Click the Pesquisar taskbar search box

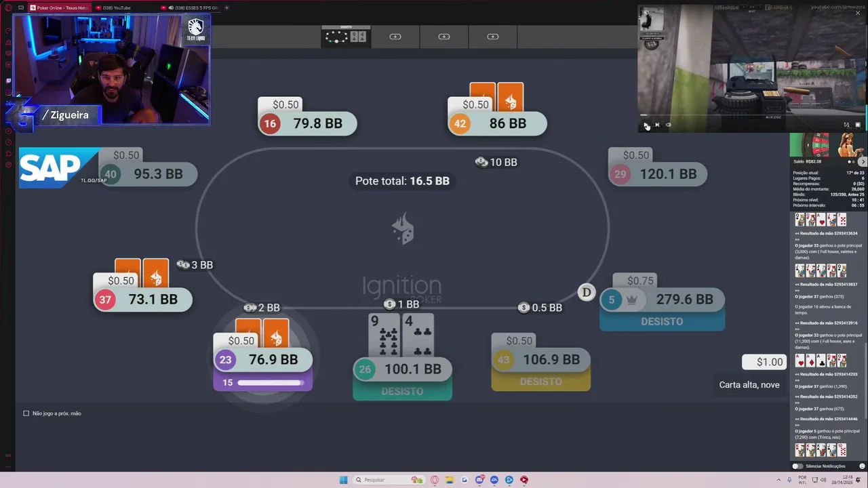click(x=389, y=480)
